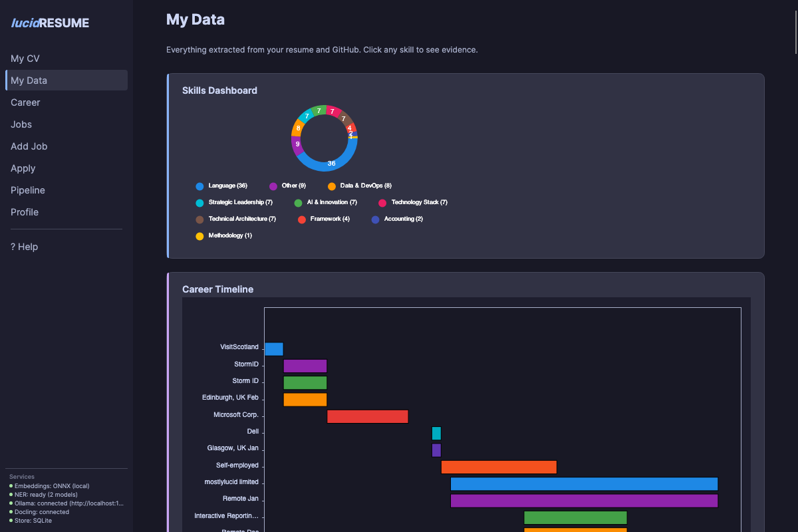Click the green Interactive Reporting timeline bar

576,517
